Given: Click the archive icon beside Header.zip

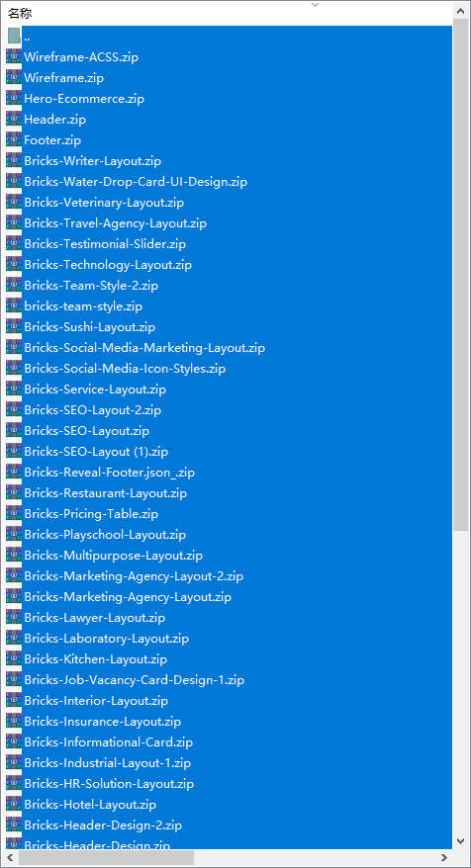Looking at the screenshot, I should (14, 119).
